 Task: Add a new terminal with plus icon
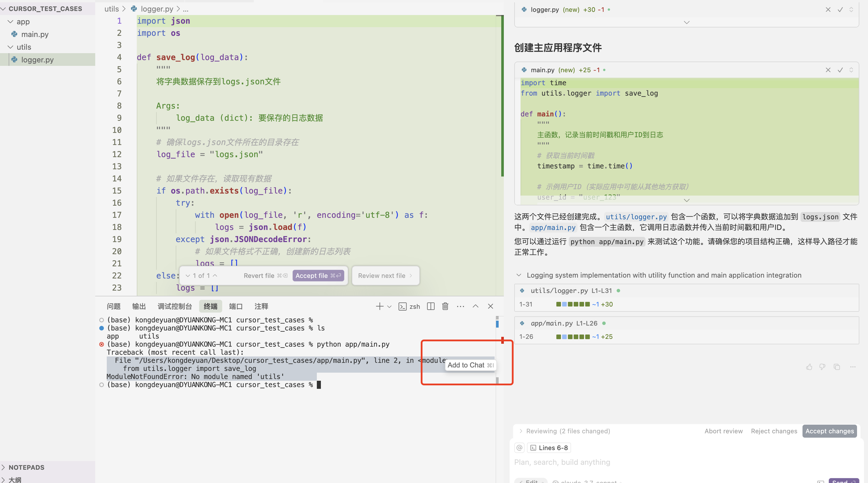tap(379, 306)
